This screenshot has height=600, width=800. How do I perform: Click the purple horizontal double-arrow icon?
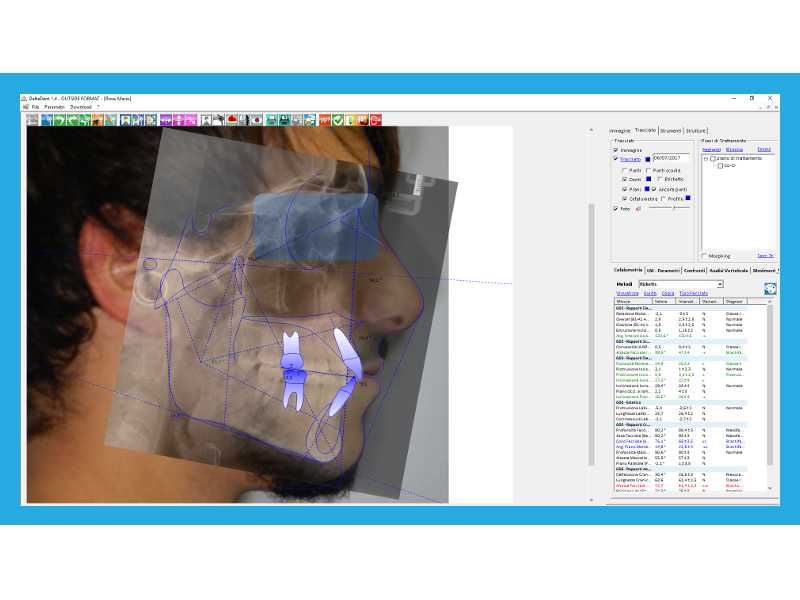coord(165,120)
